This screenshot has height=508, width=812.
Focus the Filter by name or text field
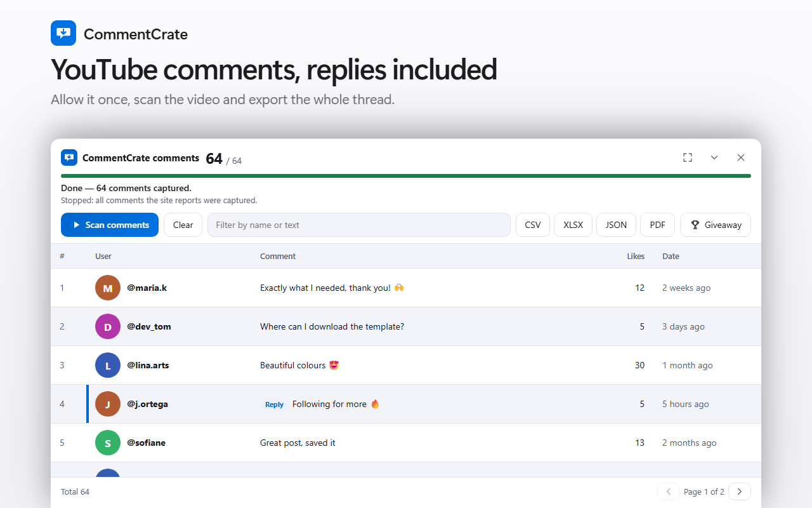[359, 225]
